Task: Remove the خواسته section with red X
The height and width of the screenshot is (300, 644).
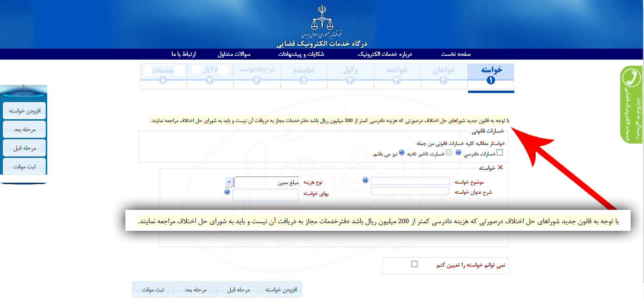Action: click(500, 167)
